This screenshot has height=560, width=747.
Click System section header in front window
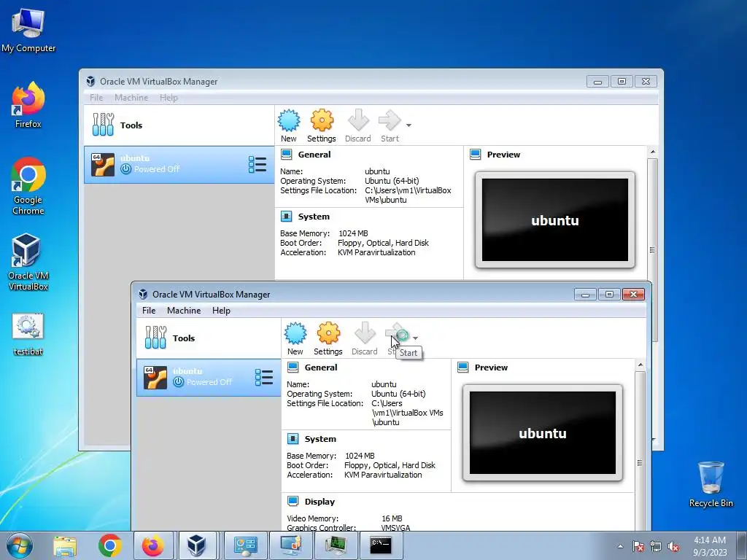coord(320,439)
